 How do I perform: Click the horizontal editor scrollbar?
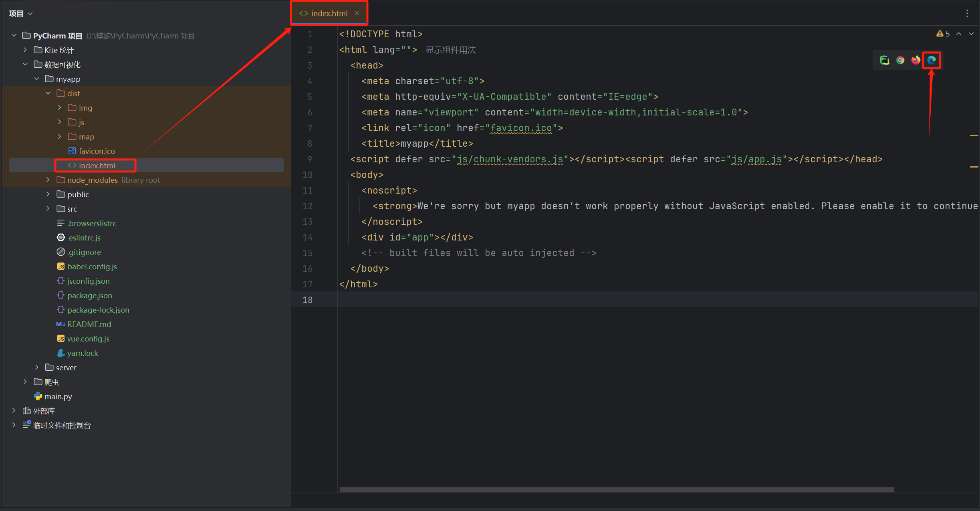[617, 490]
